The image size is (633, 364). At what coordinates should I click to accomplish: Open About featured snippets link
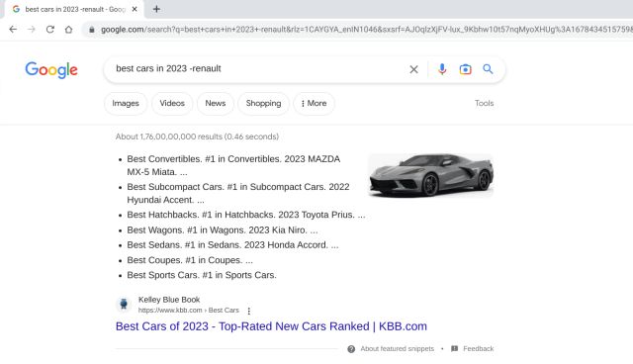(397, 348)
